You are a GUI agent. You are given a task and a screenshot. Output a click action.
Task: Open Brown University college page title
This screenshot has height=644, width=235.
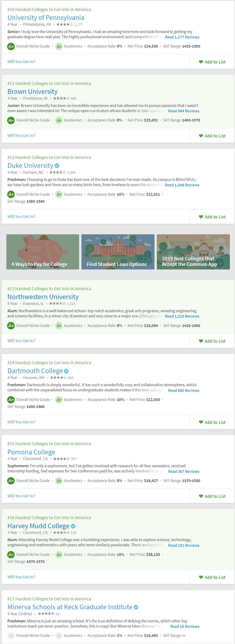coord(33,92)
